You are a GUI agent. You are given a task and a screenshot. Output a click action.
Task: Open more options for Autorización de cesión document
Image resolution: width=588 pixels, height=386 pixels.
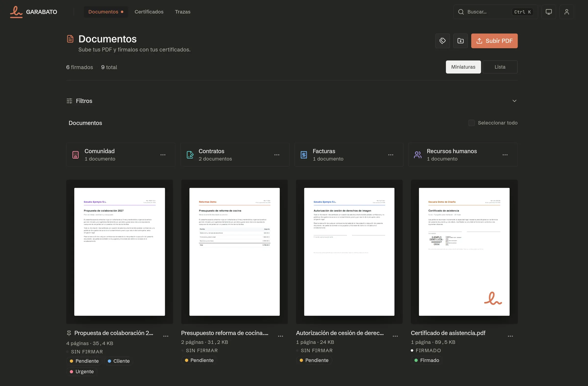coord(395,336)
